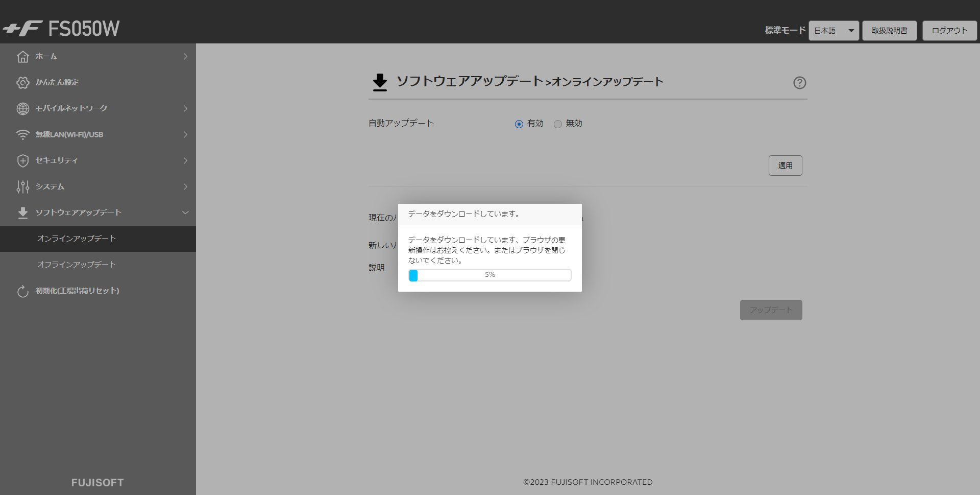Screen dimensions: 980x495
Task: Collapse the ソフトウェアアップデート chevron
Action: click(x=185, y=213)
